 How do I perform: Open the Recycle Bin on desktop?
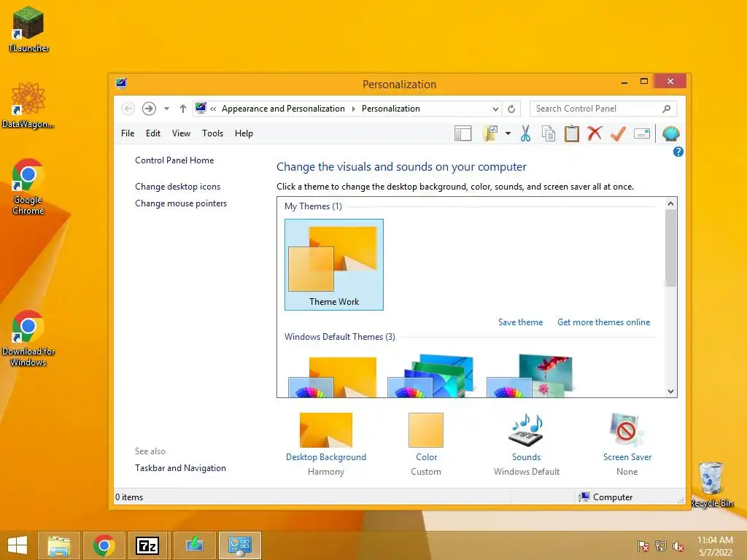point(712,484)
